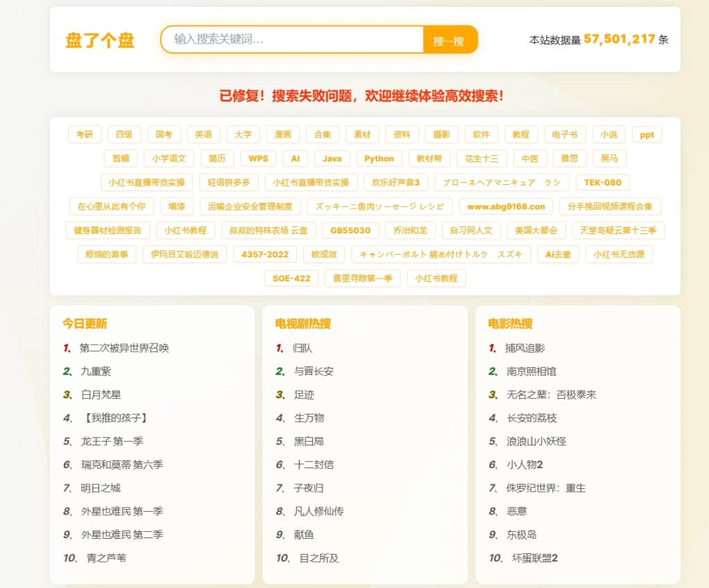The image size is (709, 588).
Task: Select the AI tag
Action: (x=295, y=158)
